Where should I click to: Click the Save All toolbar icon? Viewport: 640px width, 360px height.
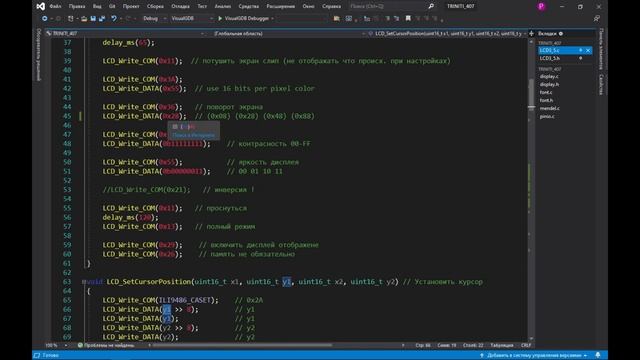[x=102, y=18]
